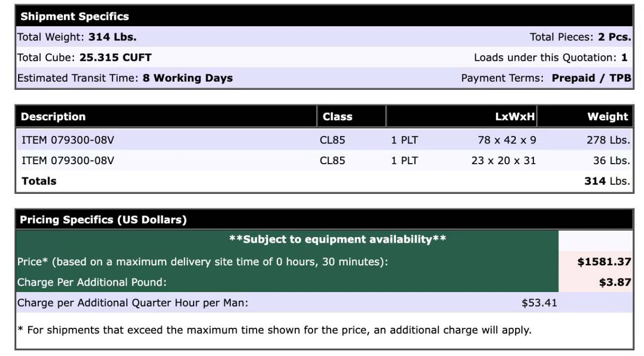Click the Weight column header
The width and height of the screenshot is (644, 356).
(x=607, y=117)
